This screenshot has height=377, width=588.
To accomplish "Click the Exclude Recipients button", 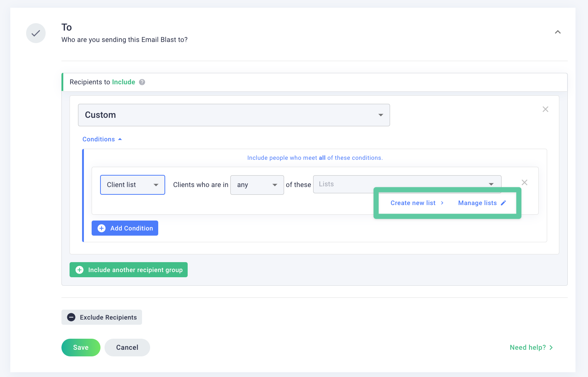I will 102,317.
